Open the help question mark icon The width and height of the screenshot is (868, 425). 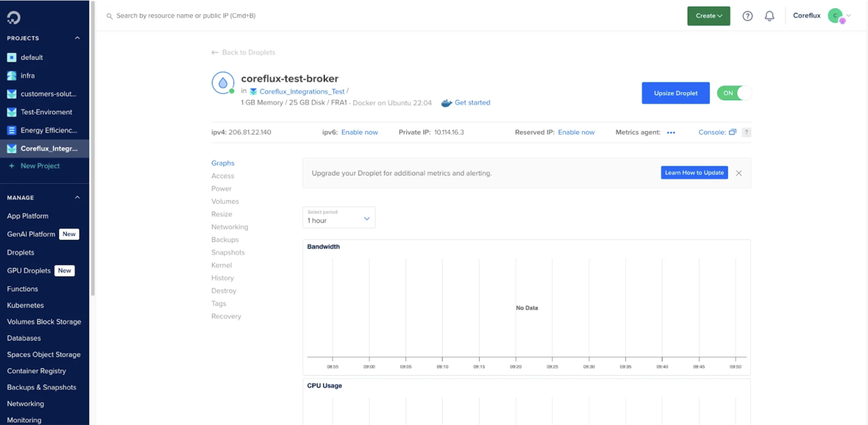tap(748, 16)
